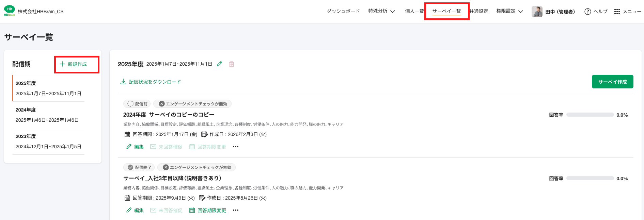The height and width of the screenshot is (220, 644).
Task: Click the trash icon beside 2025年度 period
Action: (232, 64)
